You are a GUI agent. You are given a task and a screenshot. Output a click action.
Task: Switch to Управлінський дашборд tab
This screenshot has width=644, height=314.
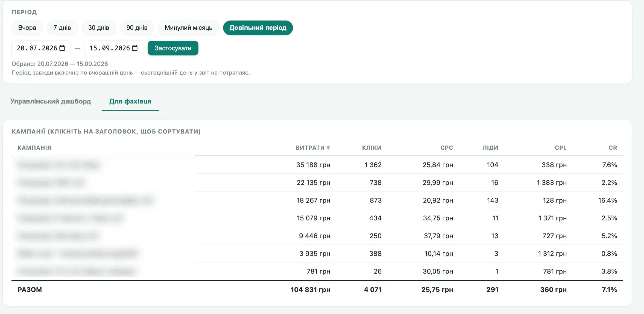tap(51, 101)
